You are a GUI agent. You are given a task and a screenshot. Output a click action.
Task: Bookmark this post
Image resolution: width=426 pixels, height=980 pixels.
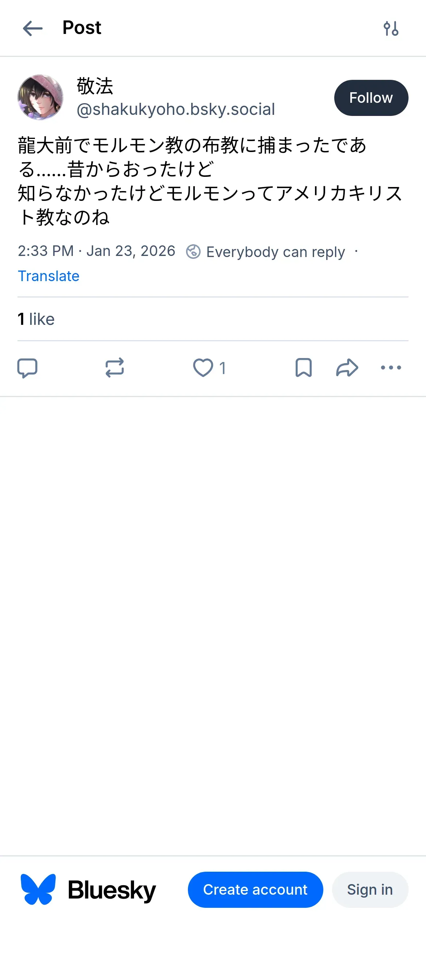tap(303, 368)
